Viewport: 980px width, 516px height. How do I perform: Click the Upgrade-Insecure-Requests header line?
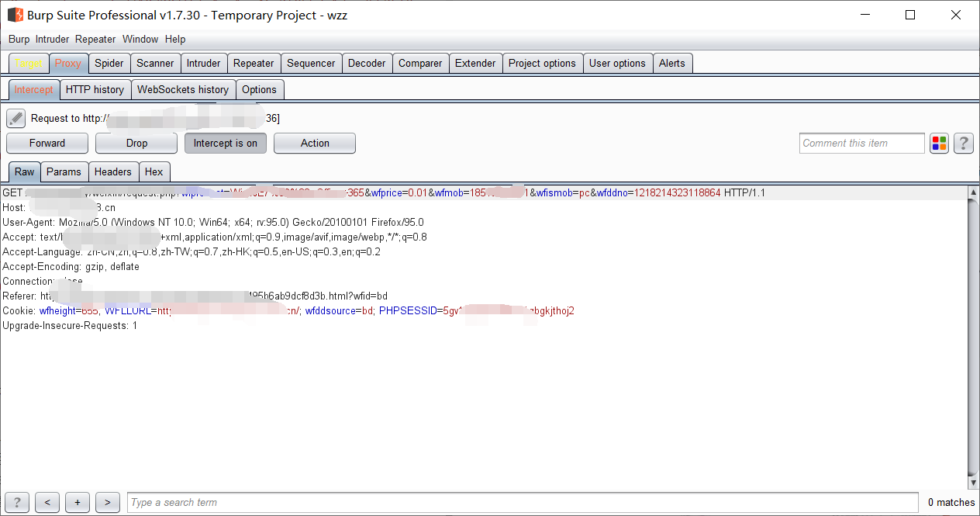click(70, 325)
